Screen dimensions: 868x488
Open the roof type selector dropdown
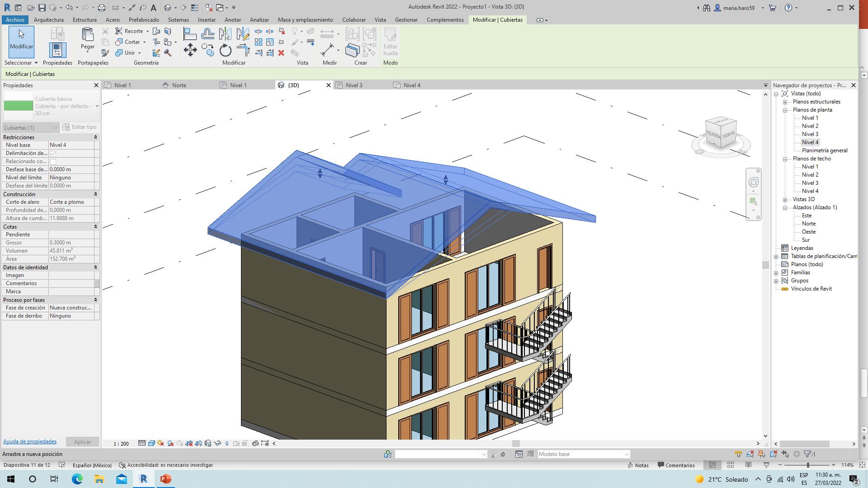[97, 106]
